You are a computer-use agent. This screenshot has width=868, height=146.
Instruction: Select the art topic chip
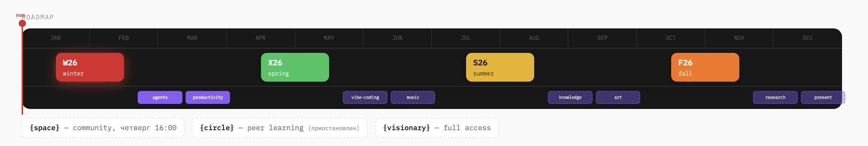click(618, 97)
